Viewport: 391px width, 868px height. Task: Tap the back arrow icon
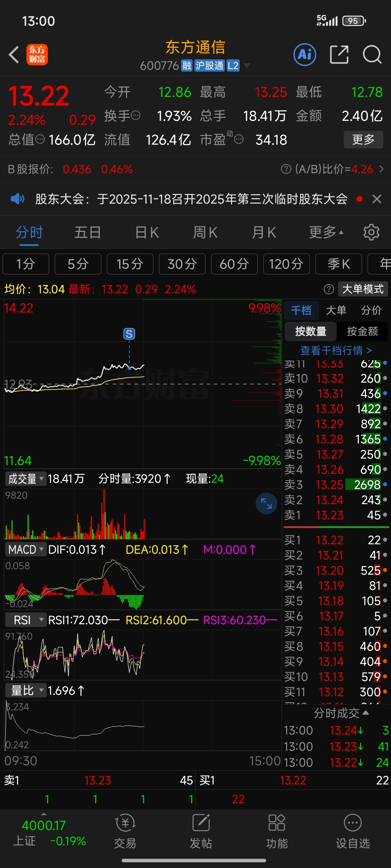pyautogui.click(x=14, y=55)
